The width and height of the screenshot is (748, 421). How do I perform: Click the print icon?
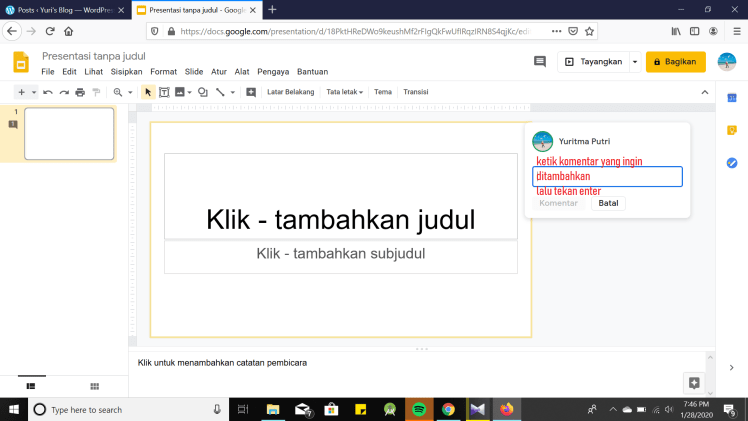pos(80,92)
